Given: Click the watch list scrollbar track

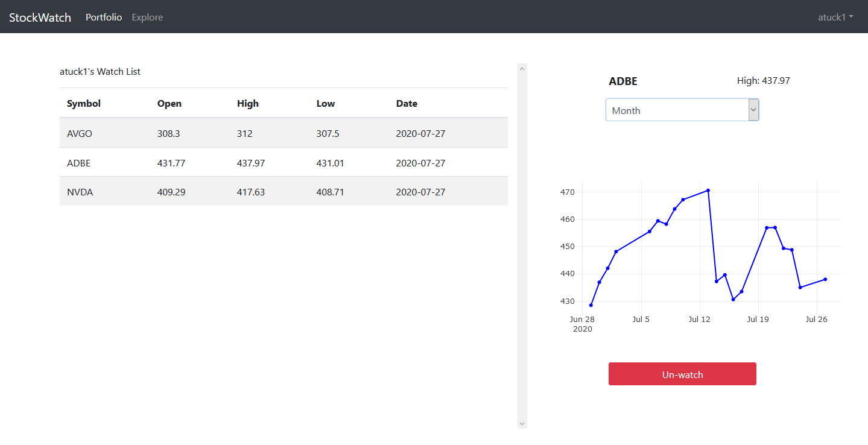Looking at the screenshot, I should point(522,241).
